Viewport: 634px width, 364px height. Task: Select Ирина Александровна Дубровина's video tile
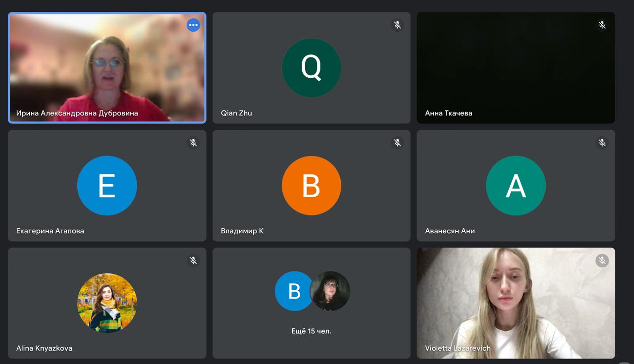tap(107, 68)
